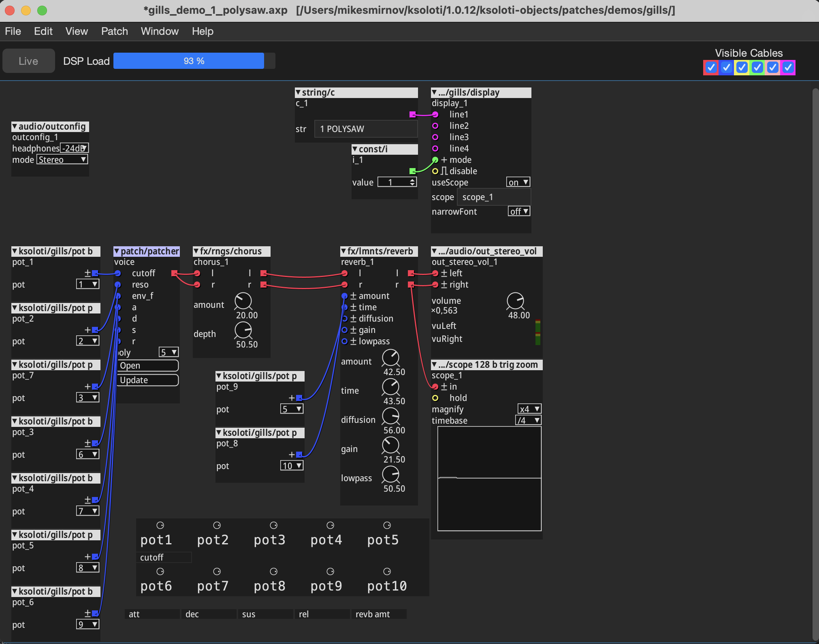
Task: Click the yellow disable inlet on display_1
Action: [435, 171]
